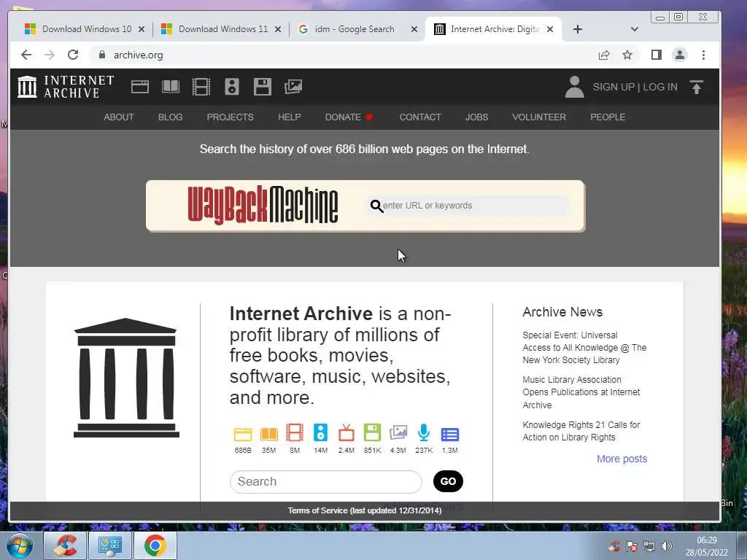Image resolution: width=747 pixels, height=560 pixels.
Task: Open Knowledge Rights 21 news link
Action: tap(581, 431)
